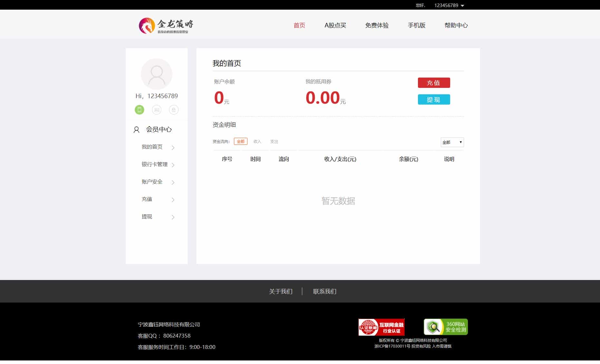Open the user avatar profile picture
The width and height of the screenshot is (600, 364).
[x=157, y=74]
